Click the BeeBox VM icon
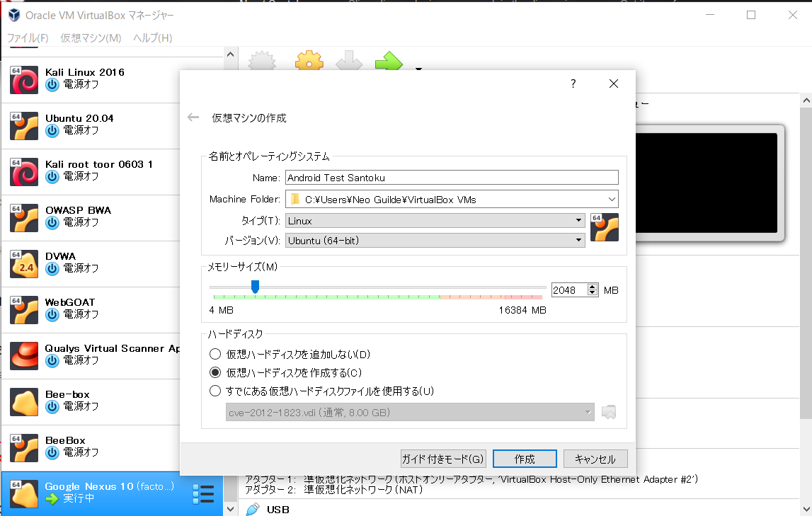The image size is (812, 516). click(x=24, y=448)
